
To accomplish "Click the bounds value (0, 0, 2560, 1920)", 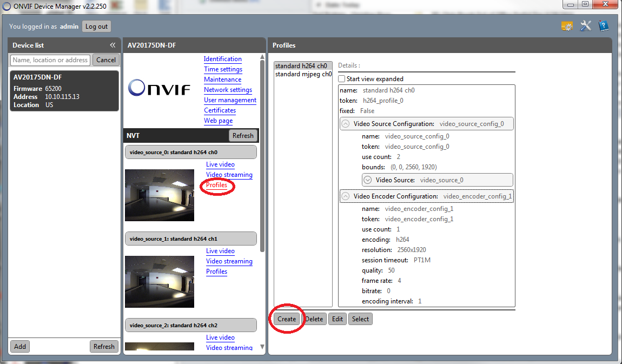I will click(x=414, y=167).
